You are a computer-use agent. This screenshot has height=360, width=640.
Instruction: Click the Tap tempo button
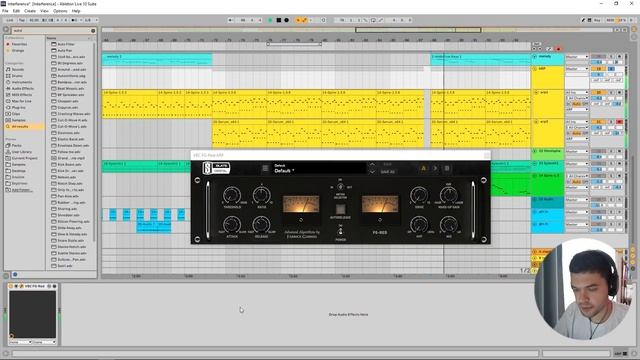click(x=22, y=20)
